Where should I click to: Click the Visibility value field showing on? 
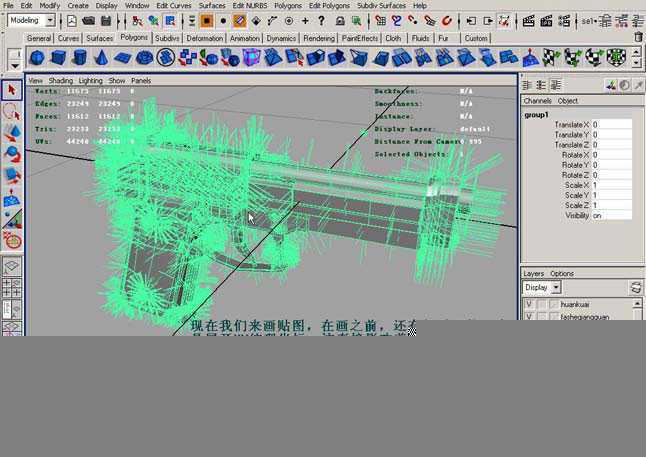(611, 216)
